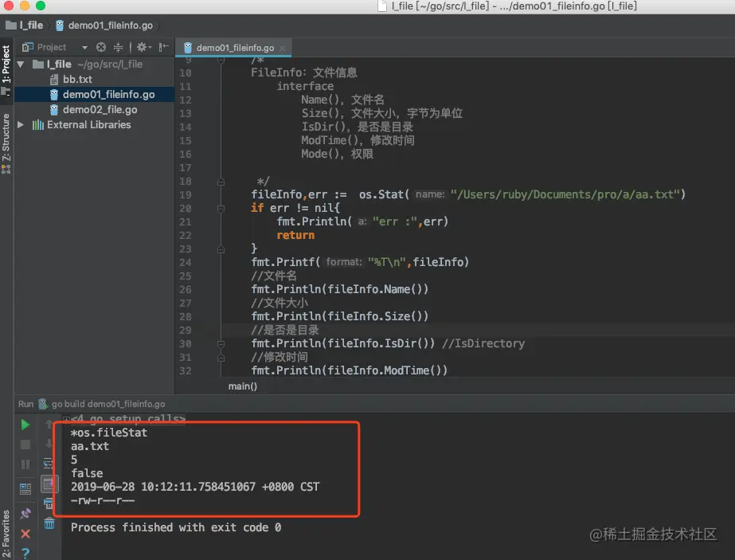The width and height of the screenshot is (735, 560).
Task: Select bb.txt in the project tree
Action: coord(77,80)
